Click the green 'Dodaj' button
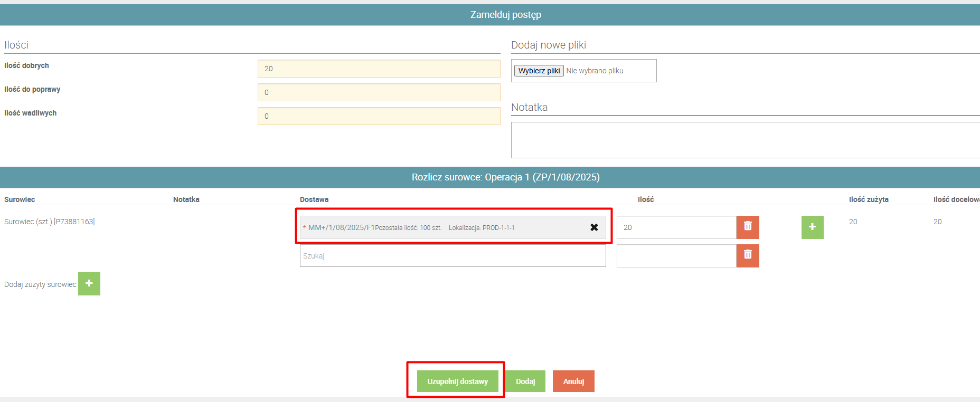The height and width of the screenshot is (402, 980). pyautogui.click(x=525, y=381)
